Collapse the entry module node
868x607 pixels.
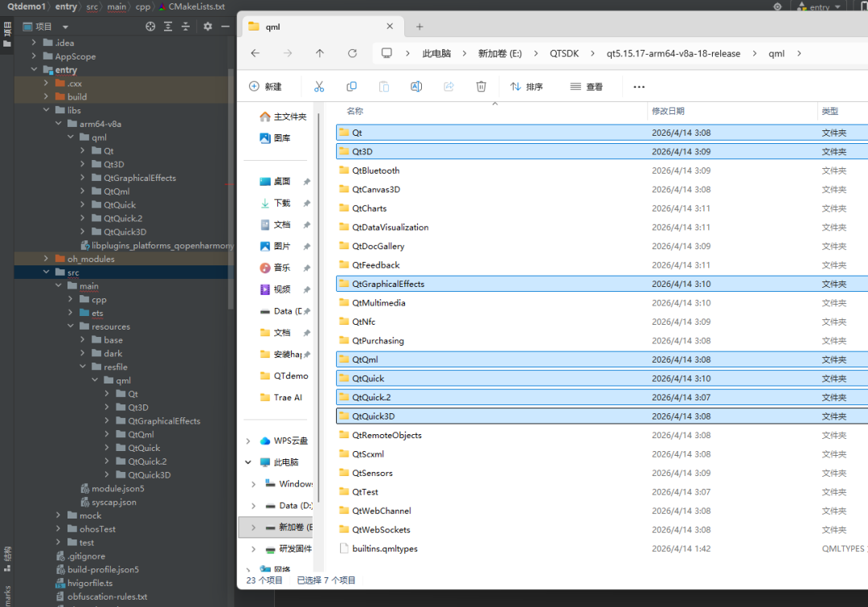(x=34, y=69)
